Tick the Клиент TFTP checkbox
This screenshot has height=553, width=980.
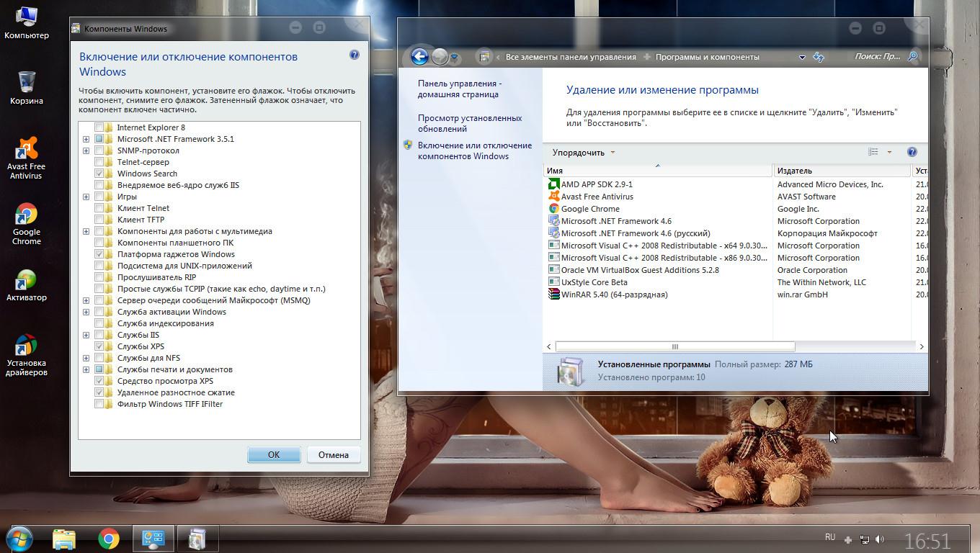[x=99, y=220]
